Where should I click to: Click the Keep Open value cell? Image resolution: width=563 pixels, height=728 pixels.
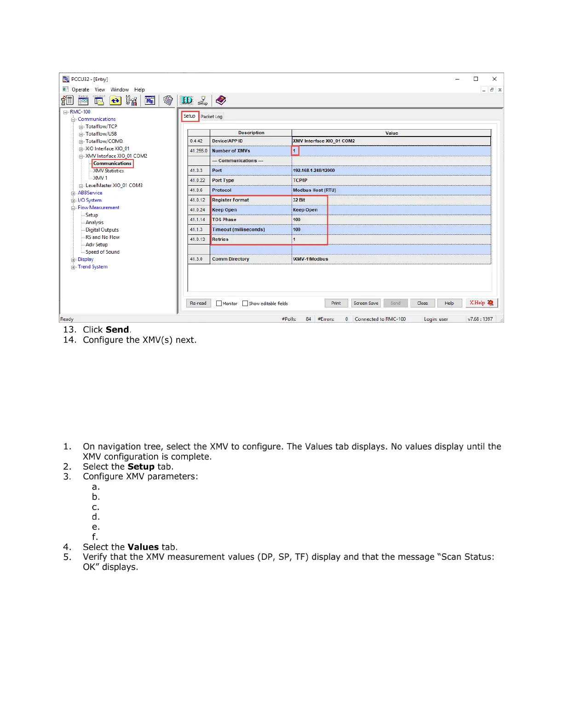tap(391, 210)
